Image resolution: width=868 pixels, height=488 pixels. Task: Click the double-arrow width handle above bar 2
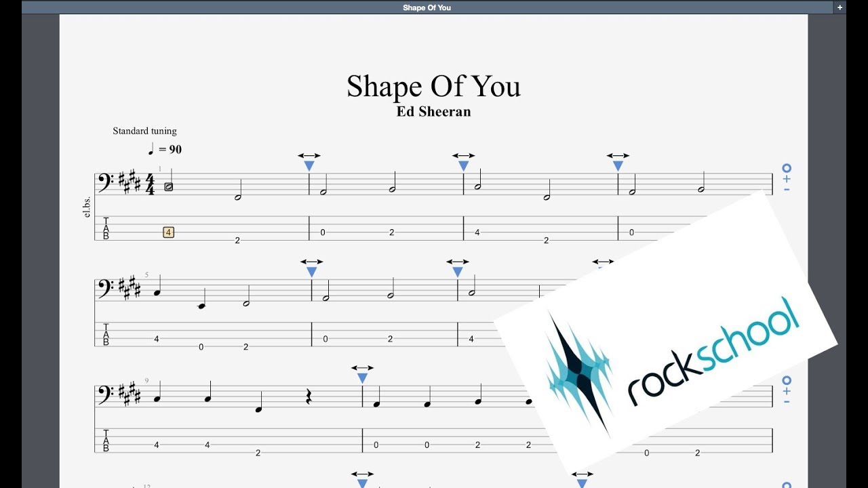pyautogui.click(x=309, y=156)
